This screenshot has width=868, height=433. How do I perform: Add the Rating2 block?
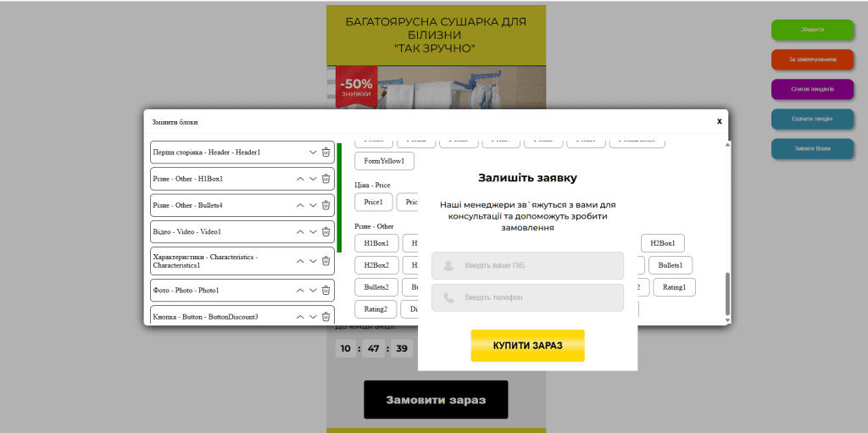376,309
